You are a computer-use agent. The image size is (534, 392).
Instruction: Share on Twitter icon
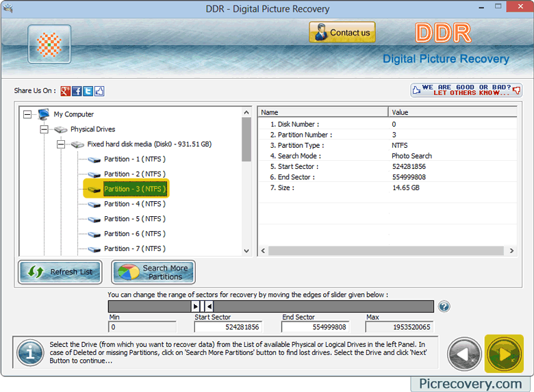click(x=88, y=91)
